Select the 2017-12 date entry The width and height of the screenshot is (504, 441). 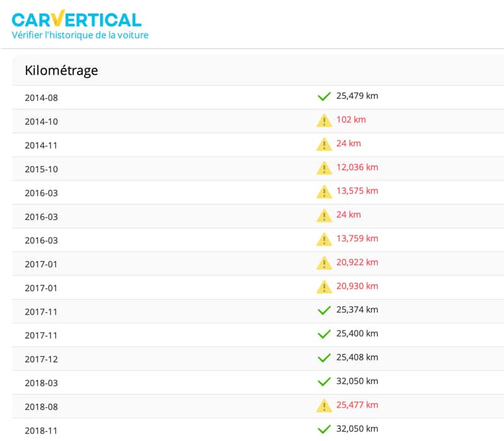[x=41, y=359]
